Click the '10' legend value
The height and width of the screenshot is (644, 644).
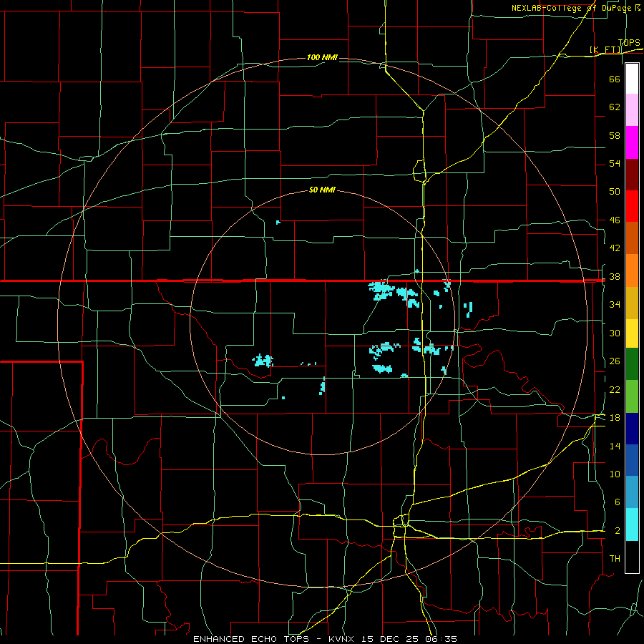point(615,474)
